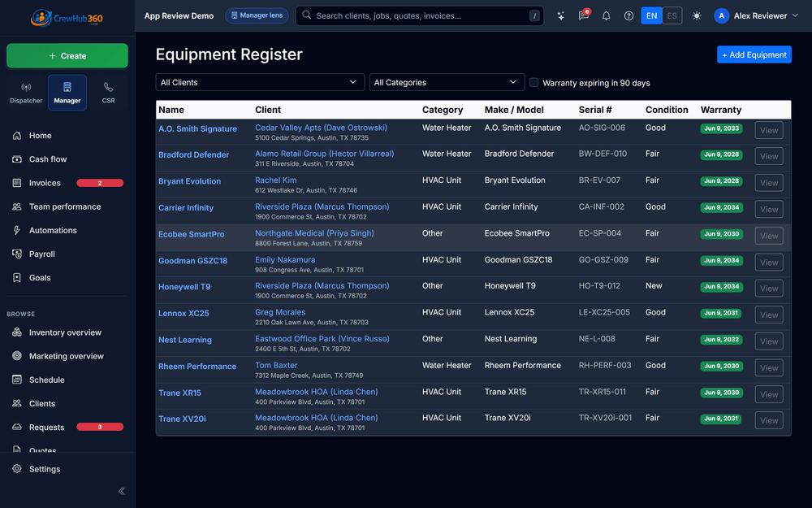This screenshot has width=812, height=508.
Task: Open client Tom Baxter
Action: pos(276,365)
